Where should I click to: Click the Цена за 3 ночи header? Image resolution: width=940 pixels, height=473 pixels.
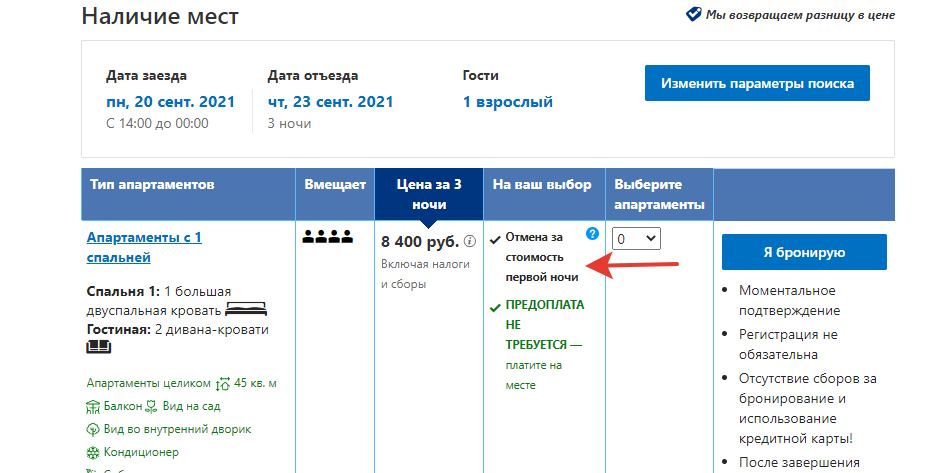click(429, 194)
